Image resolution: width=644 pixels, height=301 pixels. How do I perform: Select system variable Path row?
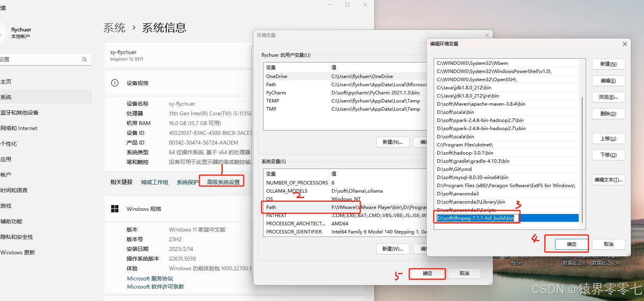tap(345, 207)
